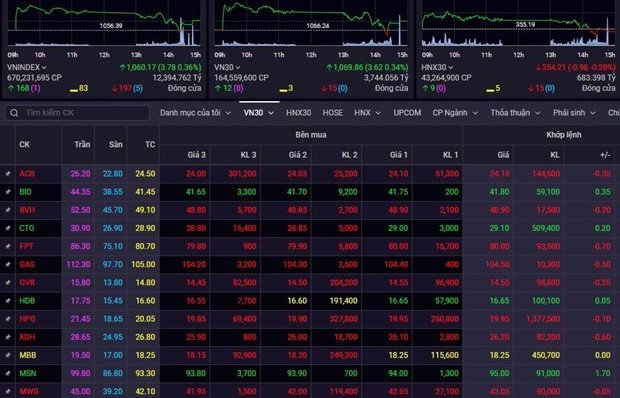Open ACB stock symbol
The height and width of the screenshot is (398, 620).
pos(27,174)
